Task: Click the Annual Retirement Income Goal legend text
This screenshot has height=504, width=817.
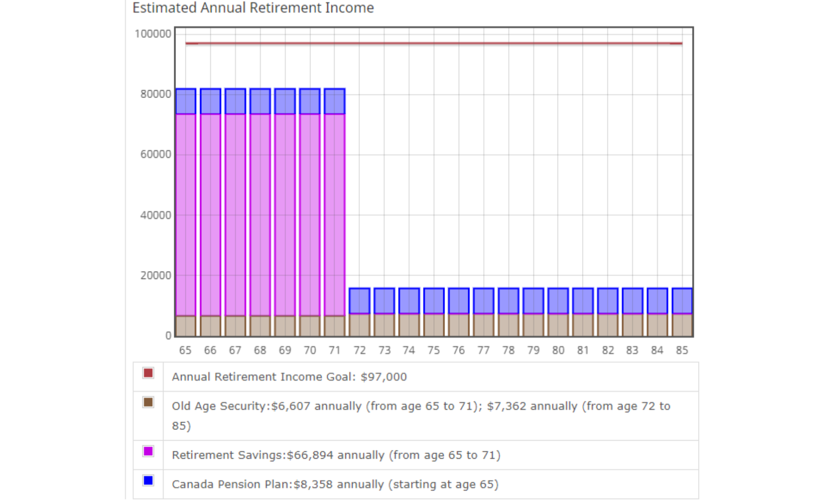Action: tap(289, 377)
